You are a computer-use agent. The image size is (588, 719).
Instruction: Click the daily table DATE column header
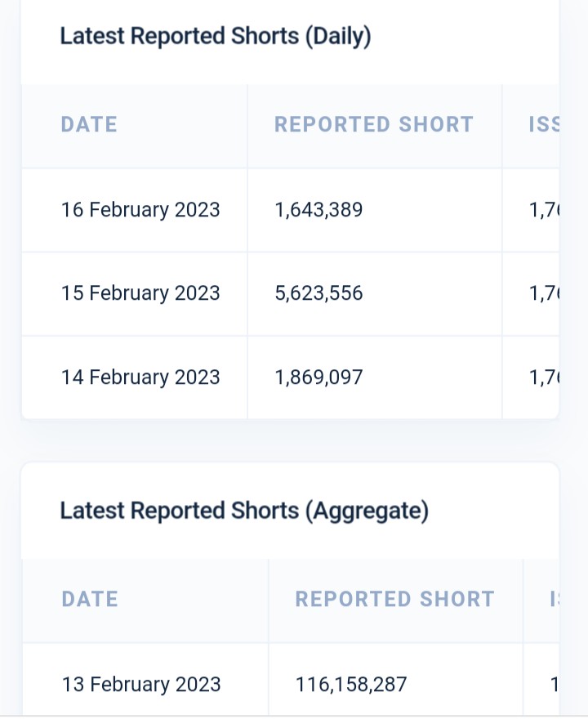[89, 125]
